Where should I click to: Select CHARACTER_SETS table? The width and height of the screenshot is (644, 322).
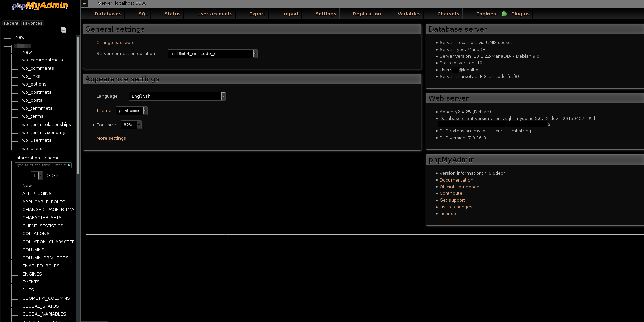(42, 218)
